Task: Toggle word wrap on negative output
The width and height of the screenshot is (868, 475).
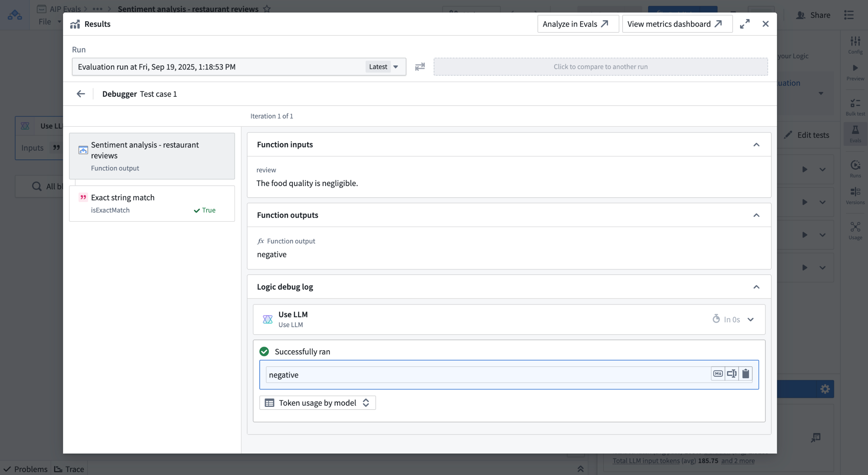Action: [732, 374]
